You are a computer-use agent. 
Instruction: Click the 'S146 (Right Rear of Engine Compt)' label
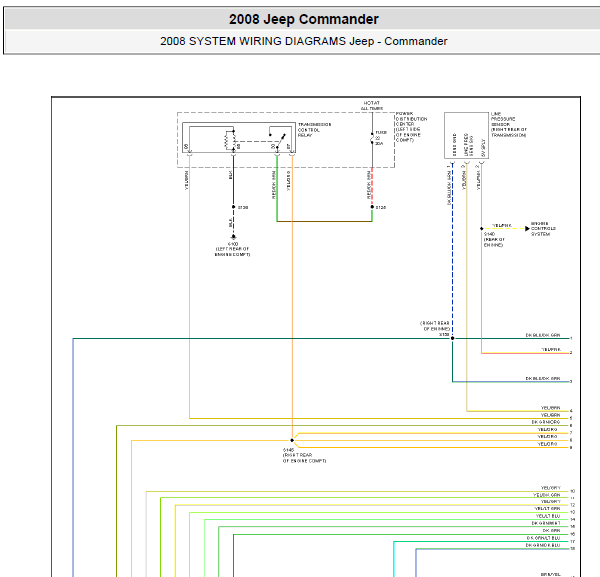pos(304,455)
